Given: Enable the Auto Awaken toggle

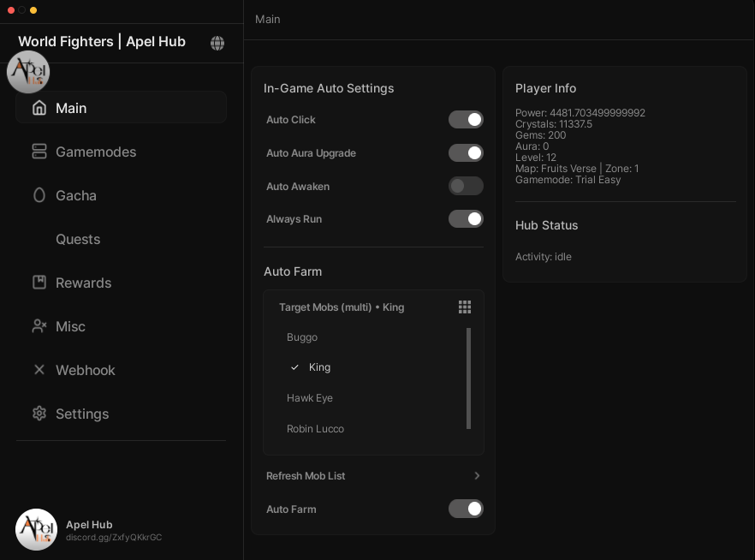Looking at the screenshot, I should (466, 186).
